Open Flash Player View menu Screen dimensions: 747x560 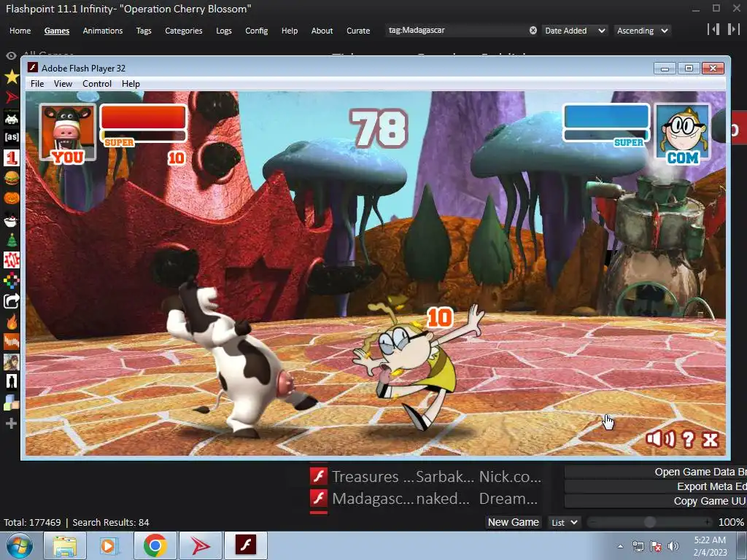[63, 84]
